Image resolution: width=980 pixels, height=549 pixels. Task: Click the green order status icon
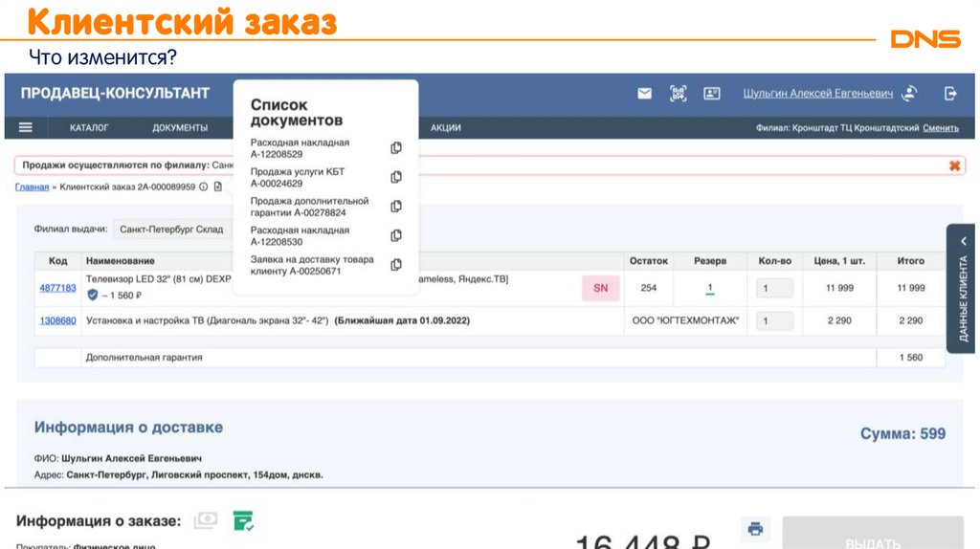(x=243, y=521)
